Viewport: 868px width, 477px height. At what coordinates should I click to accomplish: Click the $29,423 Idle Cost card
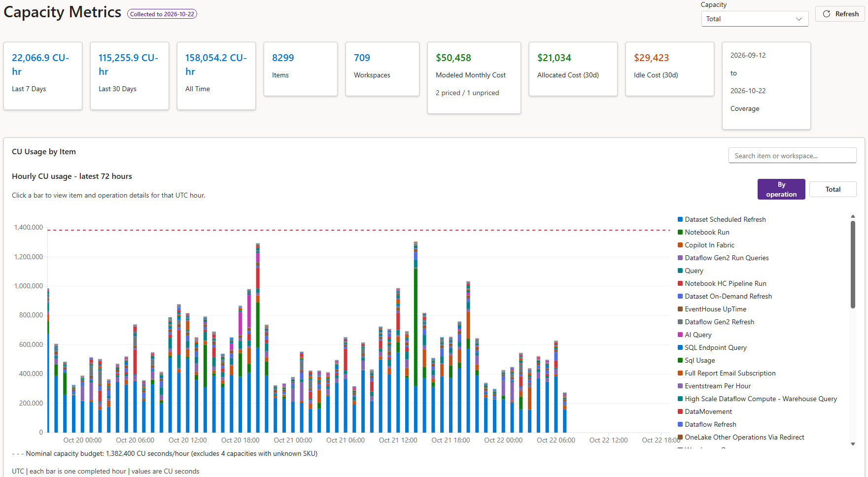click(x=670, y=69)
